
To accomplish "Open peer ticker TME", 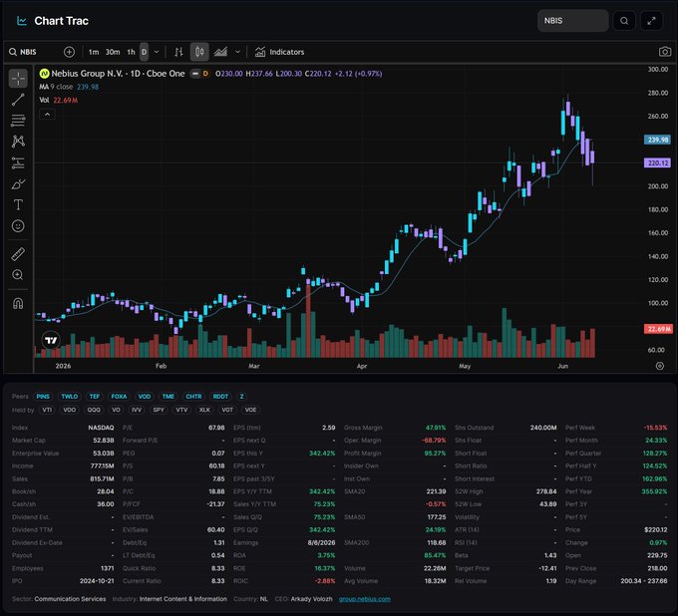I will (x=169, y=397).
